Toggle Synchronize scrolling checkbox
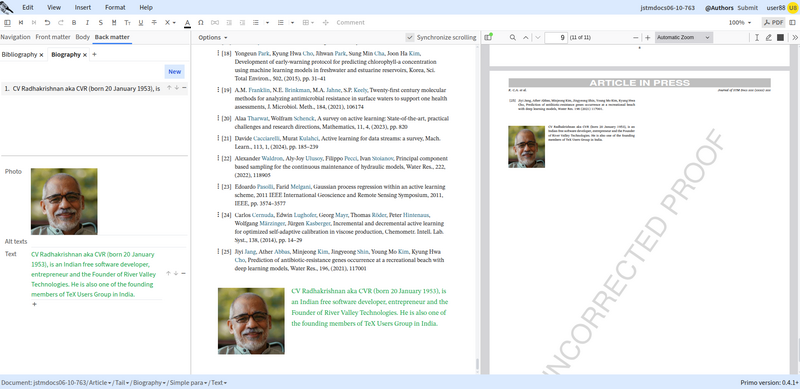This screenshot has height=389, width=800. click(x=410, y=37)
